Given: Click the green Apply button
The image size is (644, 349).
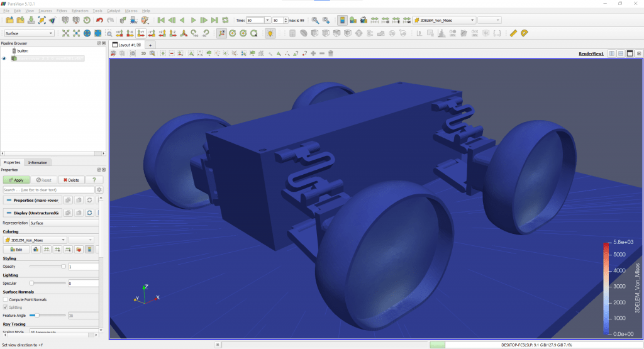Looking at the screenshot, I should [x=15, y=180].
